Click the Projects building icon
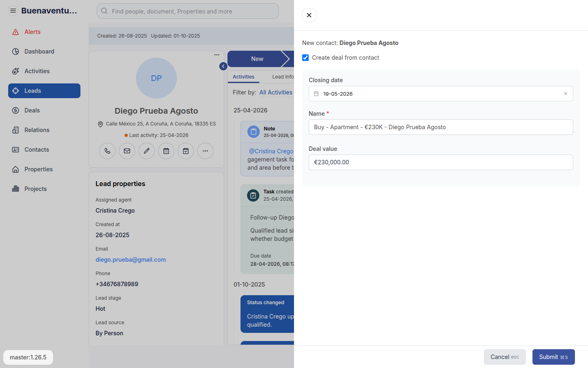Viewport: 588px width, 368px height. (16, 189)
